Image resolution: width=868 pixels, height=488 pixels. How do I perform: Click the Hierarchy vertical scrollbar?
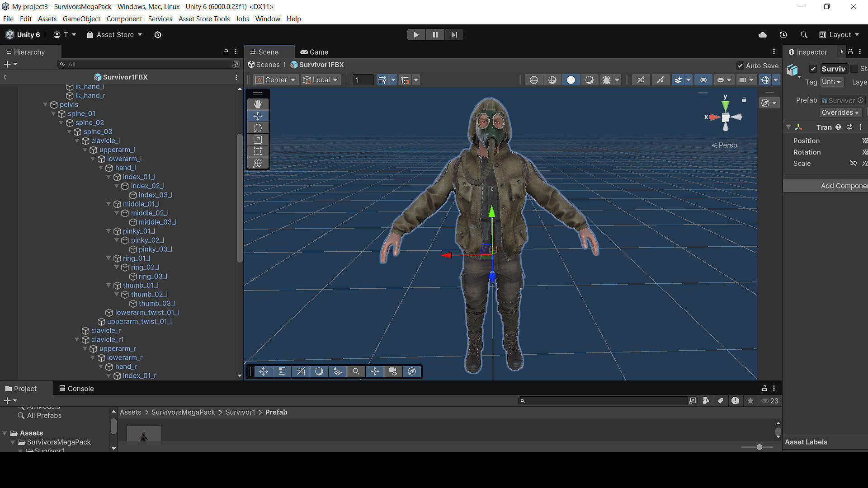click(240, 198)
